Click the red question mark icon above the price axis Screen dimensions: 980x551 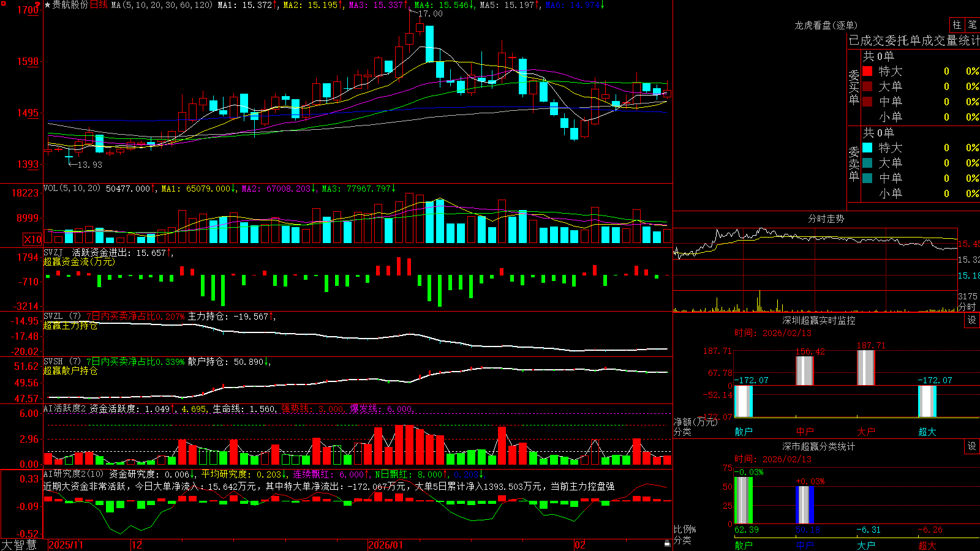pos(37,4)
